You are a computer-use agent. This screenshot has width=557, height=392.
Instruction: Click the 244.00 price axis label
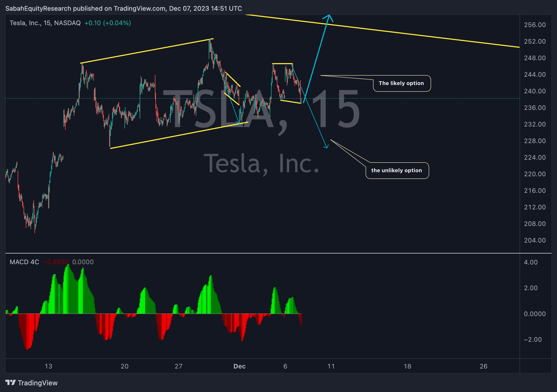(535, 75)
